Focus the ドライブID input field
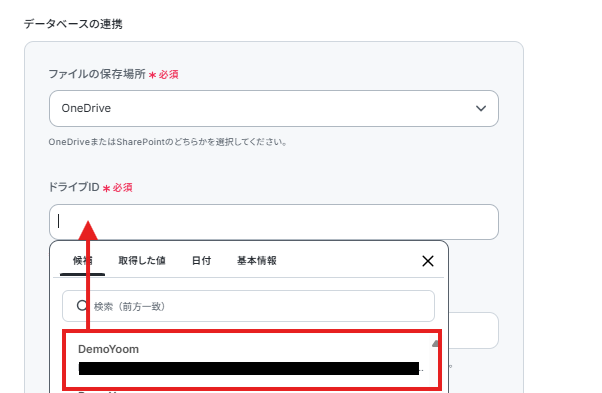Viewport: 602px width, 393px height. pyautogui.click(x=274, y=222)
